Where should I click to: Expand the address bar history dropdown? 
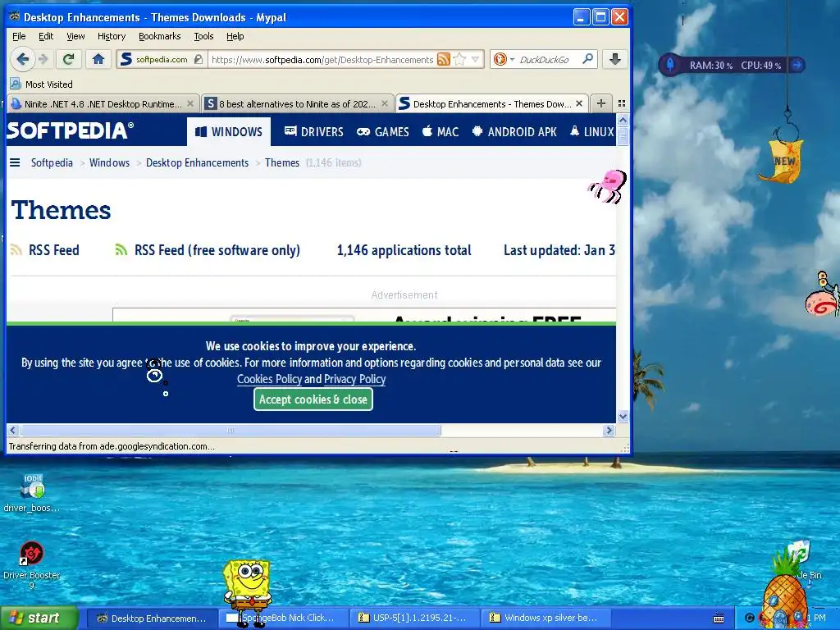point(475,59)
